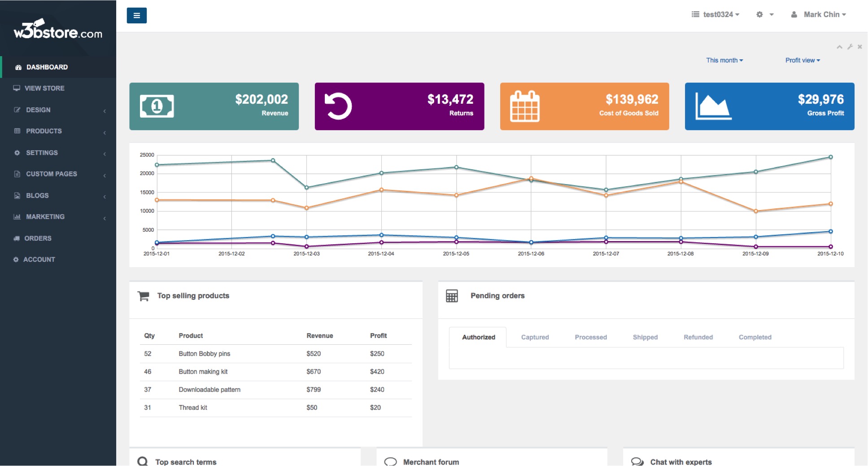
Task: Click the Revenue money bill icon
Action: [157, 106]
